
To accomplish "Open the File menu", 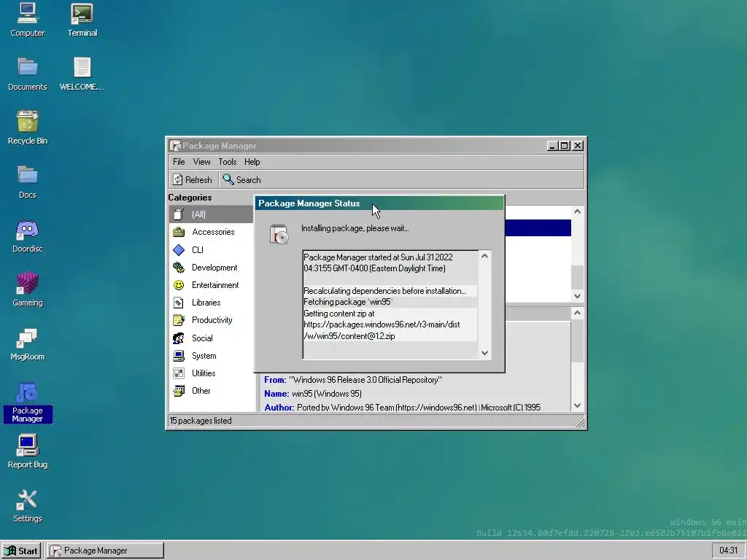I will click(179, 162).
